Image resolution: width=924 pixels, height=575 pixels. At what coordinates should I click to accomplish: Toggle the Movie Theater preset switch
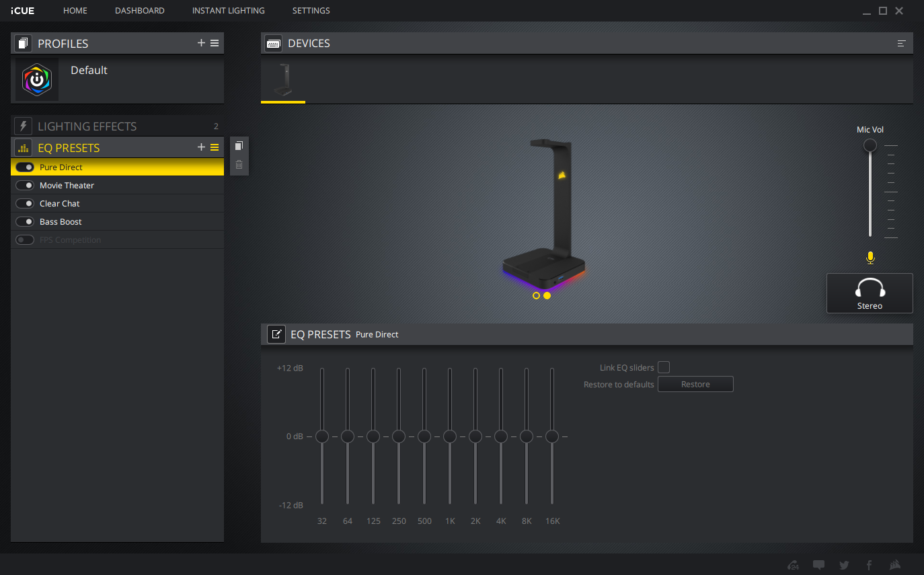25,186
